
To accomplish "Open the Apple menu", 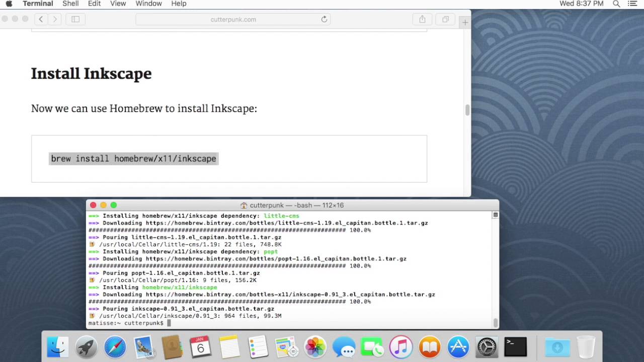I will [x=9, y=4].
